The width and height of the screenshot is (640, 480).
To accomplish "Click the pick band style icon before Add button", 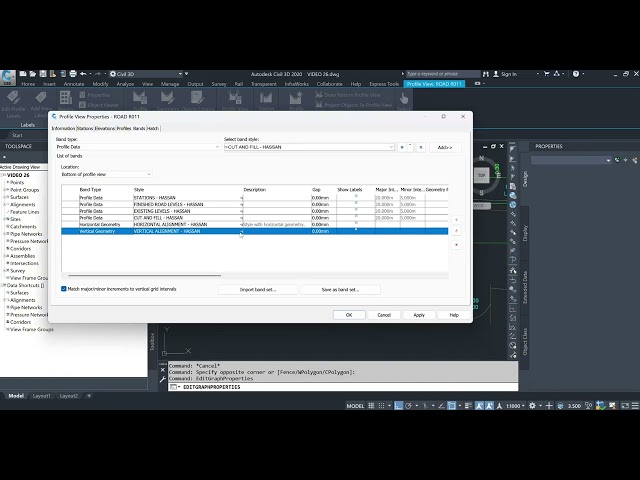I will [x=421, y=147].
